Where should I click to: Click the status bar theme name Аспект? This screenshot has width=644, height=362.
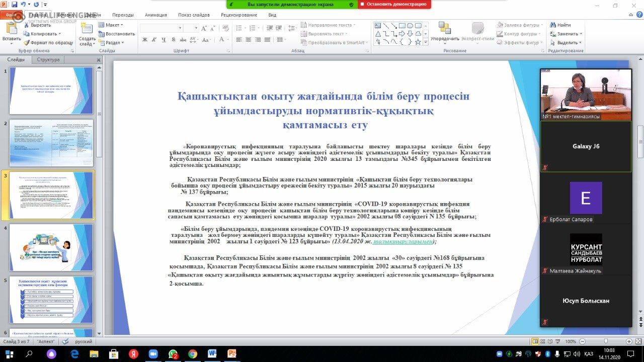click(46, 341)
